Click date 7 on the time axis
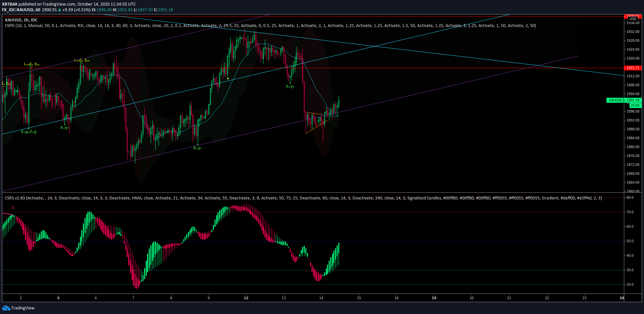 [133, 298]
